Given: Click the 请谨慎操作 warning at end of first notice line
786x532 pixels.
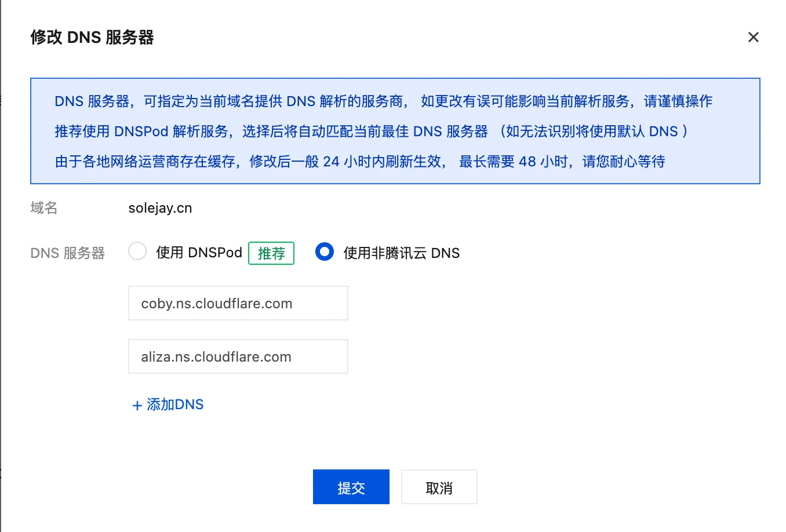Looking at the screenshot, I should (x=678, y=101).
